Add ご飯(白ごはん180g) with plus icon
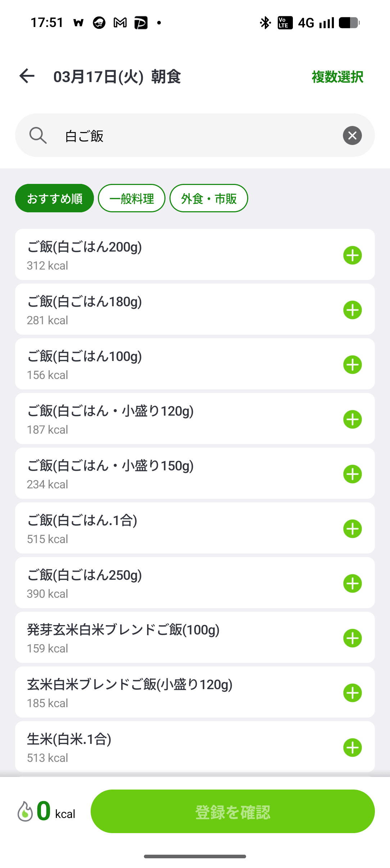Screen dimensions: 390x868 click(352, 310)
